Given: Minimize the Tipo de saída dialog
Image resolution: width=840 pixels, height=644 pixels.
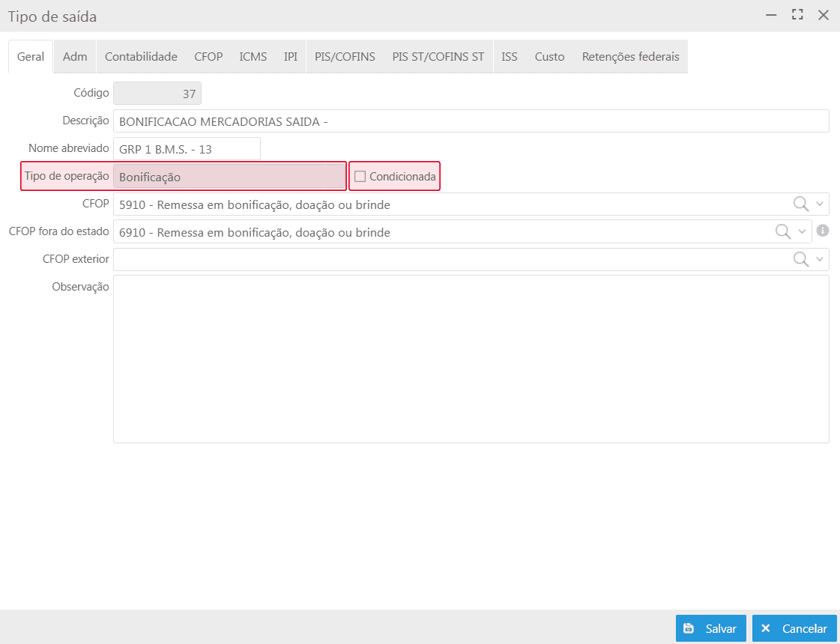Looking at the screenshot, I should [771, 15].
